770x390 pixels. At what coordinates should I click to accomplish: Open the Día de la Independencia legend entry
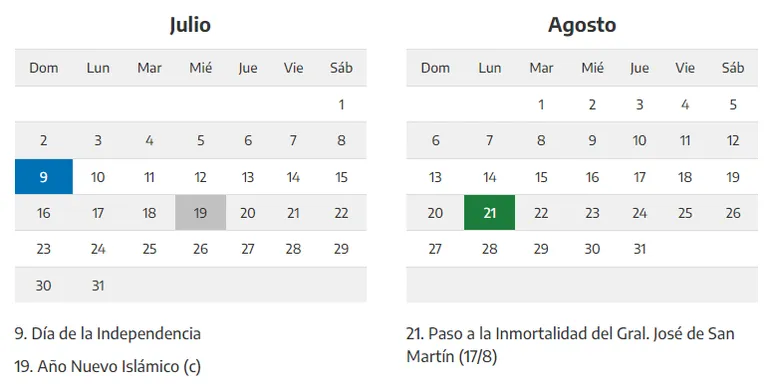108,334
